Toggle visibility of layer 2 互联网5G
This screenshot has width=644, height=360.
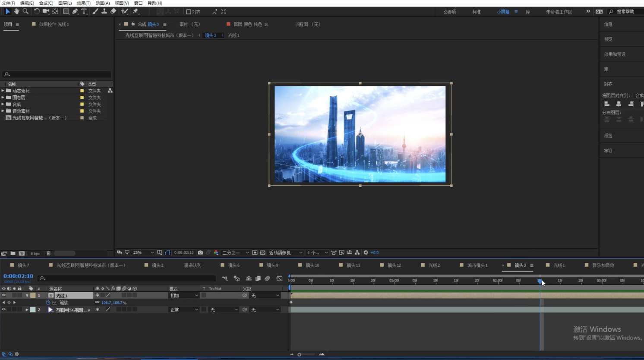pos(4,309)
